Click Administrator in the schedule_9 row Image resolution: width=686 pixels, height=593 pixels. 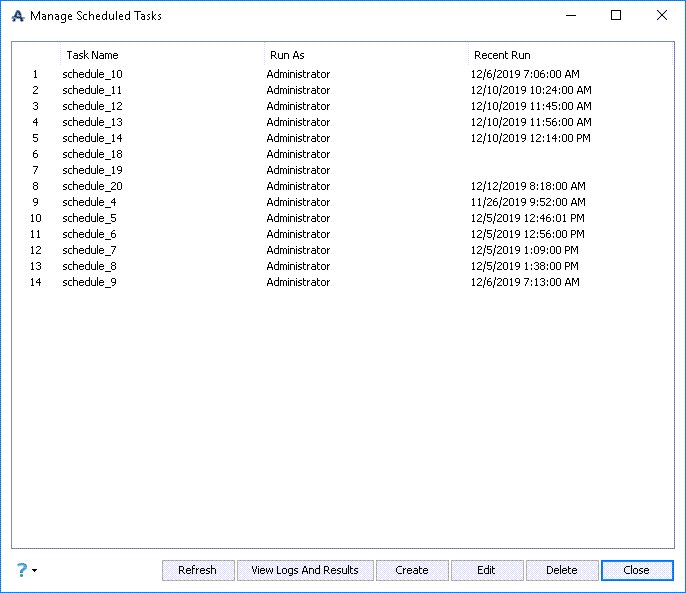[x=298, y=282]
